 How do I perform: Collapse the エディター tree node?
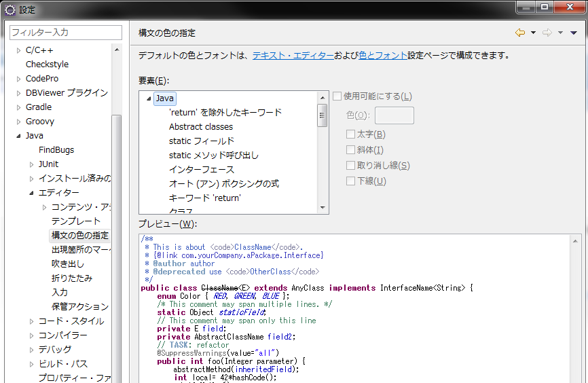click(x=31, y=193)
